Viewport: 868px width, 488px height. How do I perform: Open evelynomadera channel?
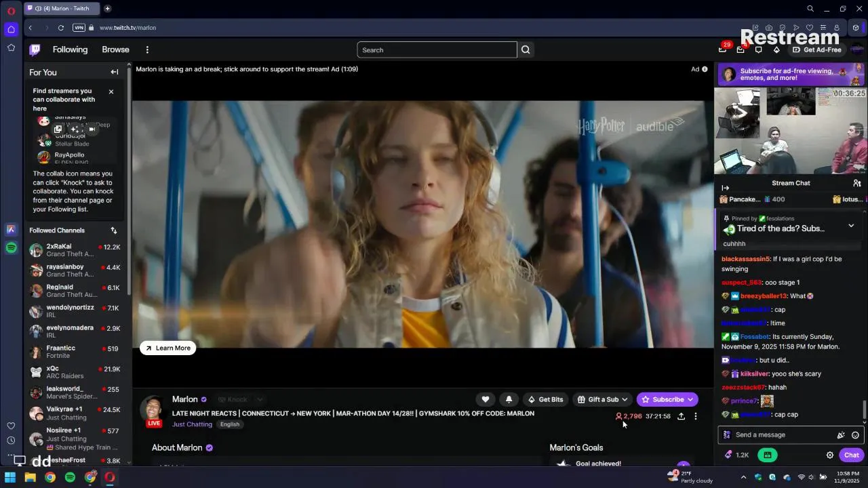(75, 331)
